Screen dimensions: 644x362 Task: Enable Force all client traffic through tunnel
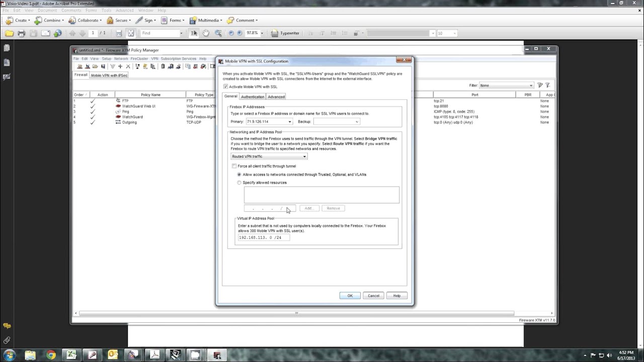234,166
